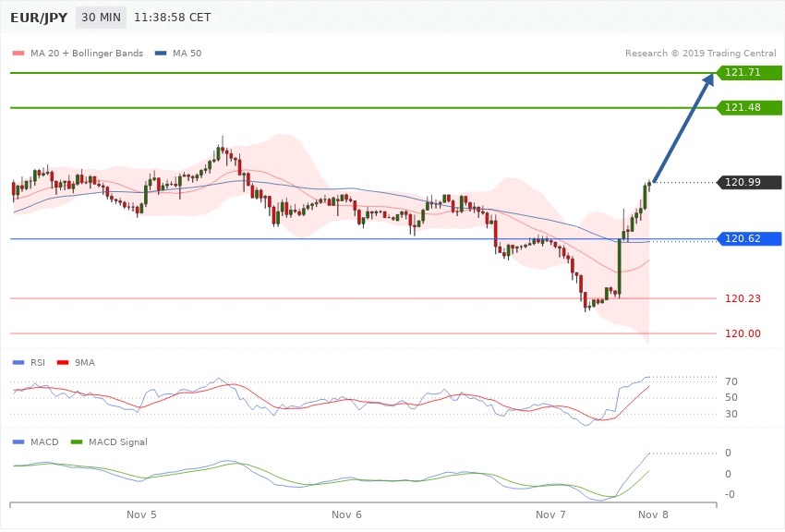The width and height of the screenshot is (785, 532).
Task: Click the 120.23 support level label
Action: [742, 298]
